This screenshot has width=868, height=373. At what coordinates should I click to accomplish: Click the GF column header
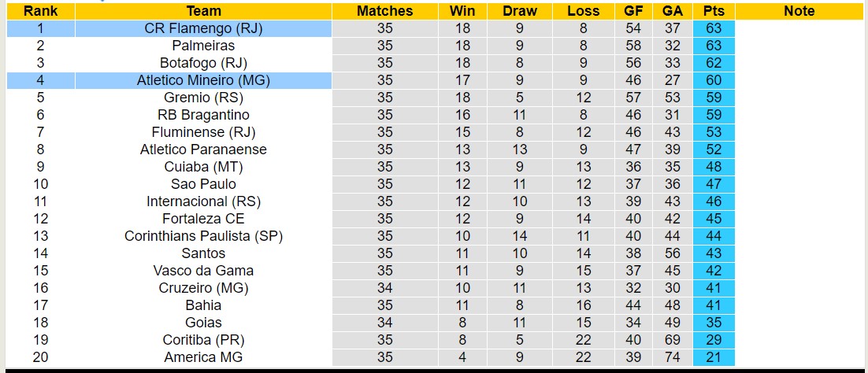633,11
